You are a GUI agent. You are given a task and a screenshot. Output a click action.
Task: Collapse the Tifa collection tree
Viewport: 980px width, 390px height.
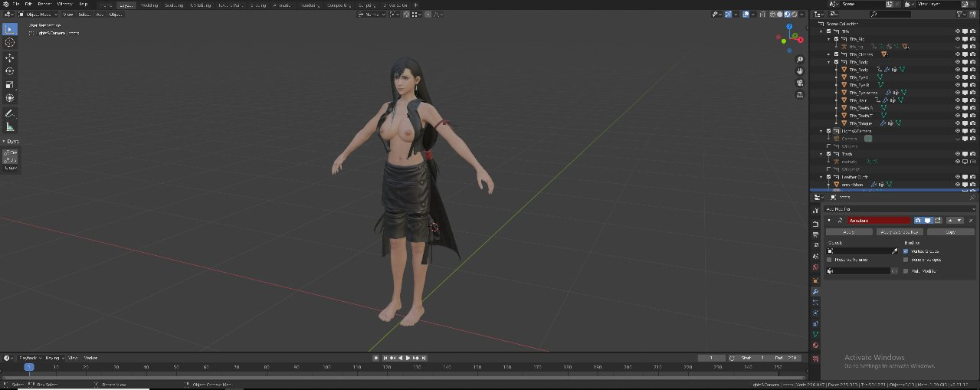click(x=821, y=31)
